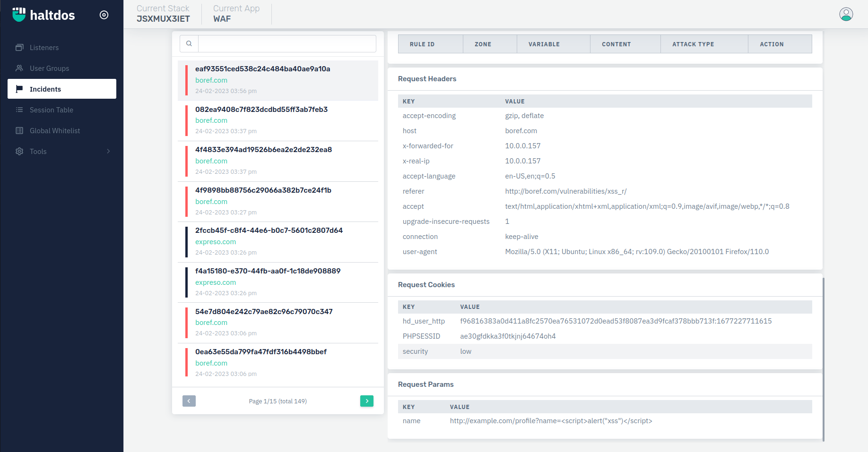Toggle the sidebar collapse target icon
This screenshot has width=868, height=452.
[x=104, y=15]
